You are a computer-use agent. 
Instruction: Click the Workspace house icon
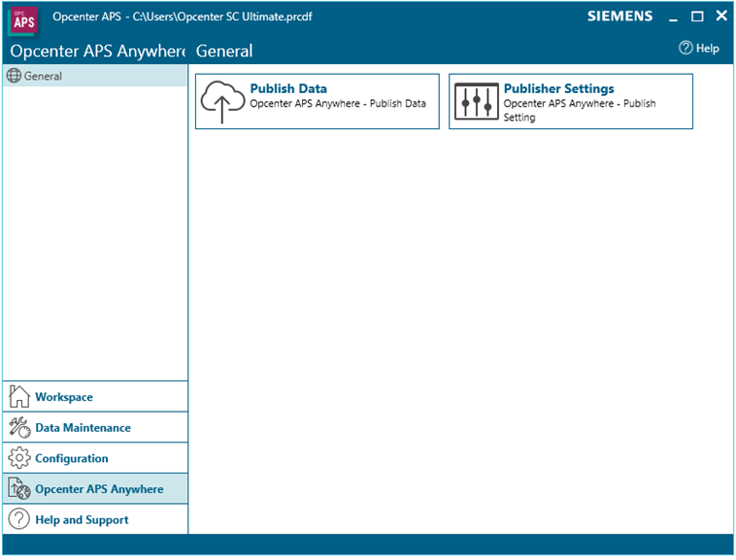pyautogui.click(x=19, y=397)
